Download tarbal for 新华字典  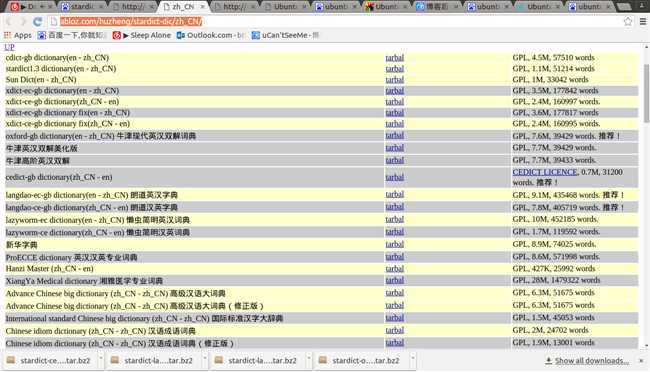coord(395,244)
